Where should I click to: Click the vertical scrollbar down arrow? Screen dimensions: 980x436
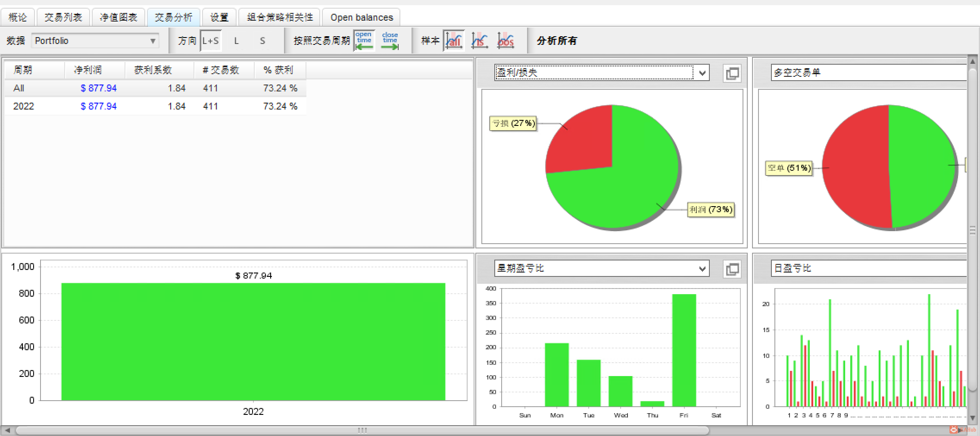pos(973,418)
